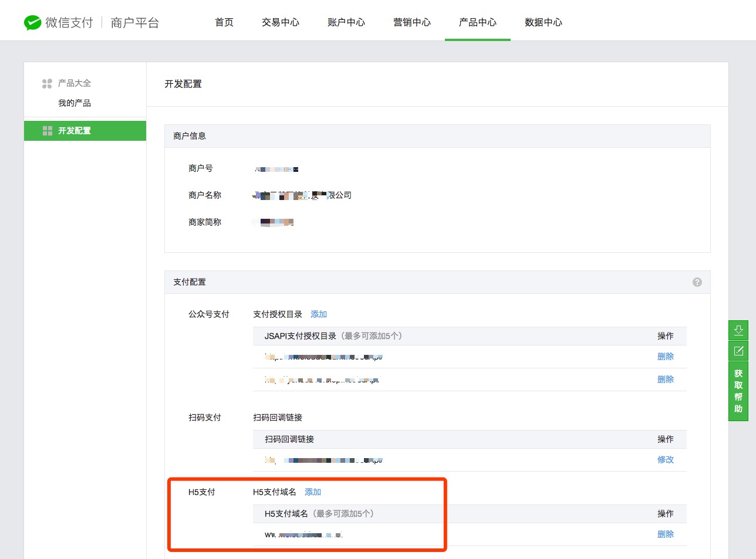Click the green edit feedback side icon
The width and height of the screenshot is (756, 559).
click(738, 351)
